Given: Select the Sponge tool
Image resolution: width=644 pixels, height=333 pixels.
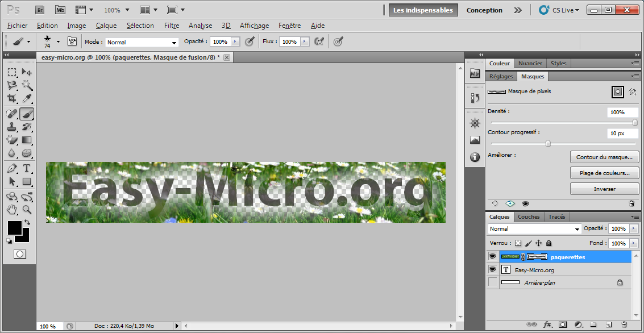Looking at the screenshot, I should (x=27, y=153).
